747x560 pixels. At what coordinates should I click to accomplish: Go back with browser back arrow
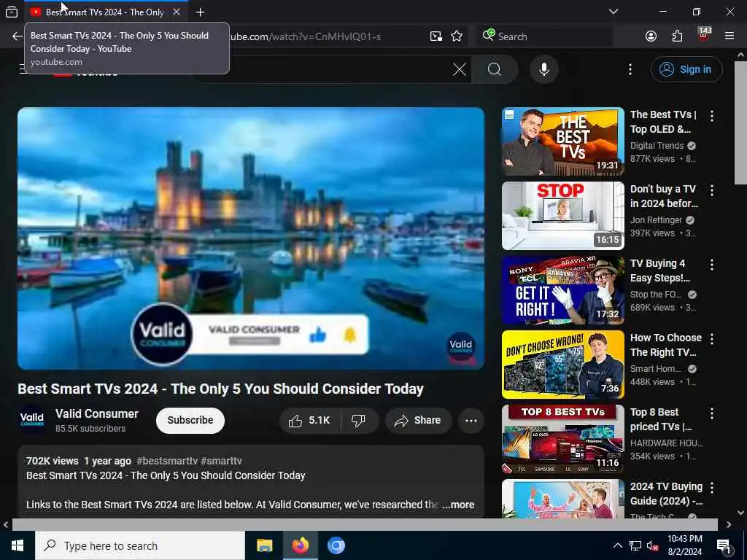18,36
